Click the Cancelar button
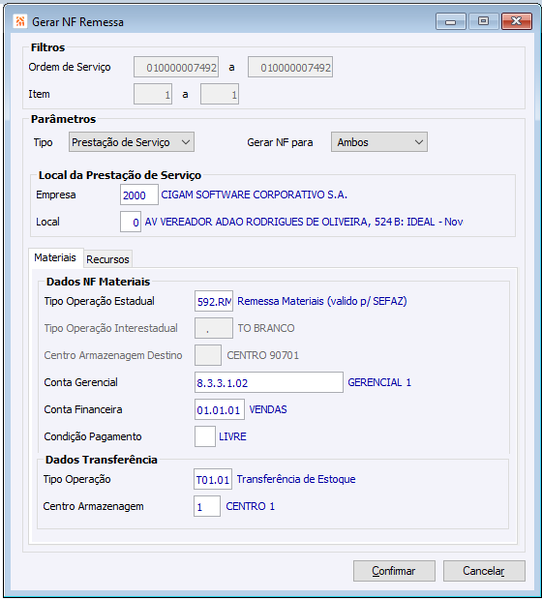 tap(484, 571)
